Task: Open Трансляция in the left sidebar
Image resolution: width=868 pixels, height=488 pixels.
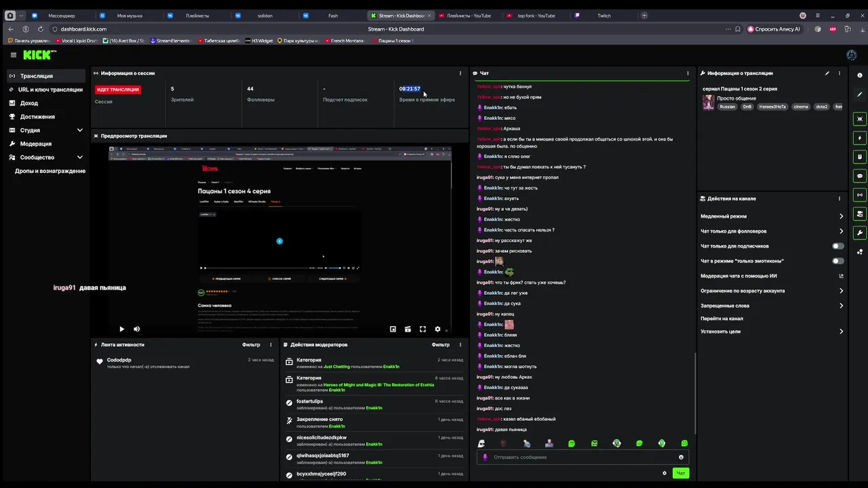Action: click(x=46, y=76)
